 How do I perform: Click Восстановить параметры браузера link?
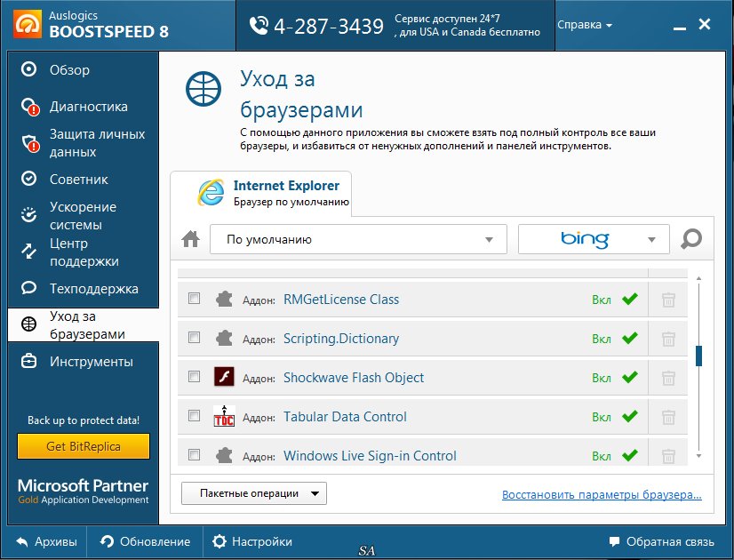click(602, 495)
